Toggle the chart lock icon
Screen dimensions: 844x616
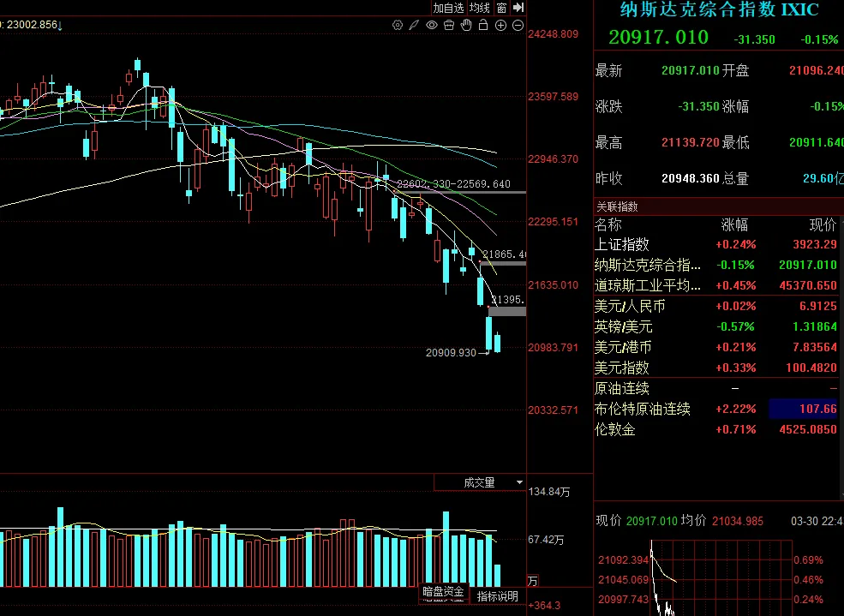point(483,26)
